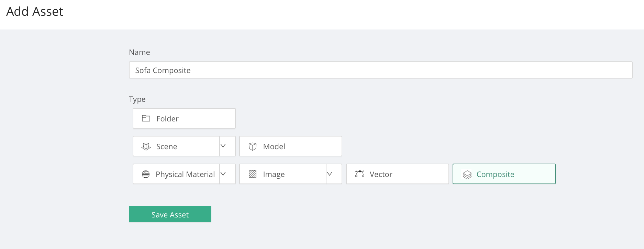Open the Physical Material dropdown chevron

[223, 174]
